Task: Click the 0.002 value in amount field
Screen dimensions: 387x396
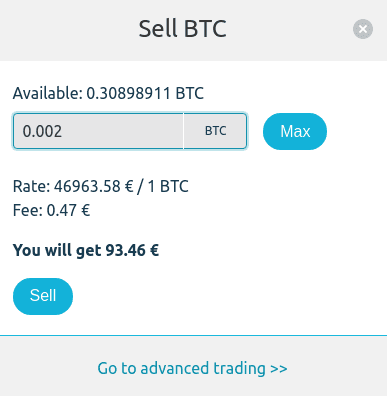Action: (42, 131)
